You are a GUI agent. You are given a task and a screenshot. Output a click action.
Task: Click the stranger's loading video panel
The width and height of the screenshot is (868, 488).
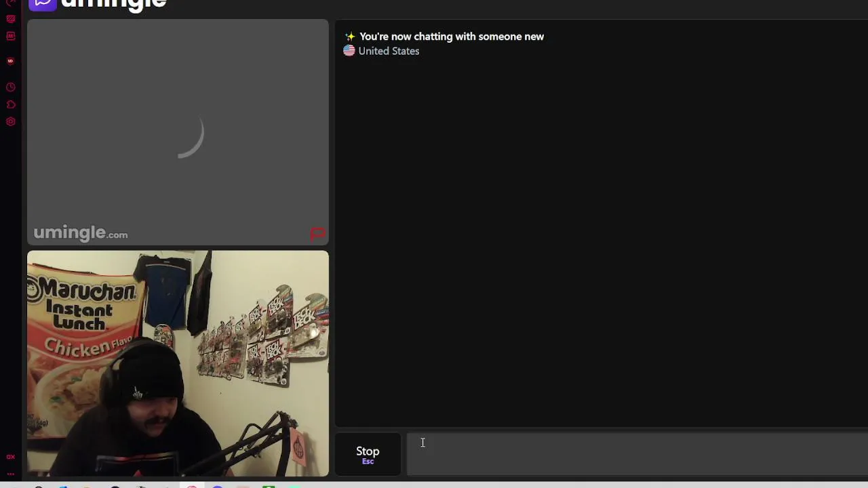coord(178,132)
